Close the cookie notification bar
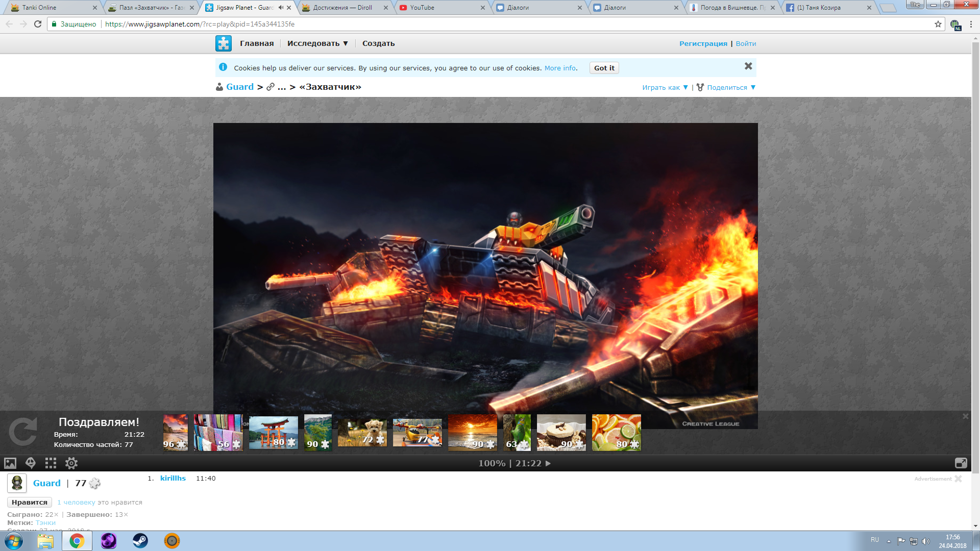 click(748, 66)
